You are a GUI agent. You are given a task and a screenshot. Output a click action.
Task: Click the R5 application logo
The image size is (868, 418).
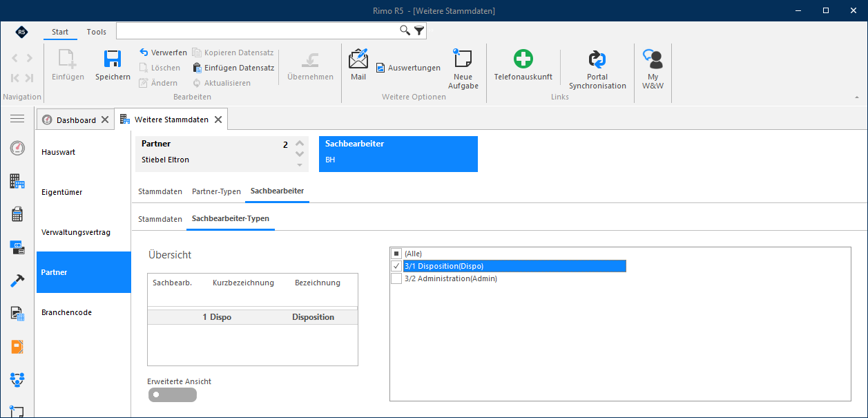tap(21, 32)
